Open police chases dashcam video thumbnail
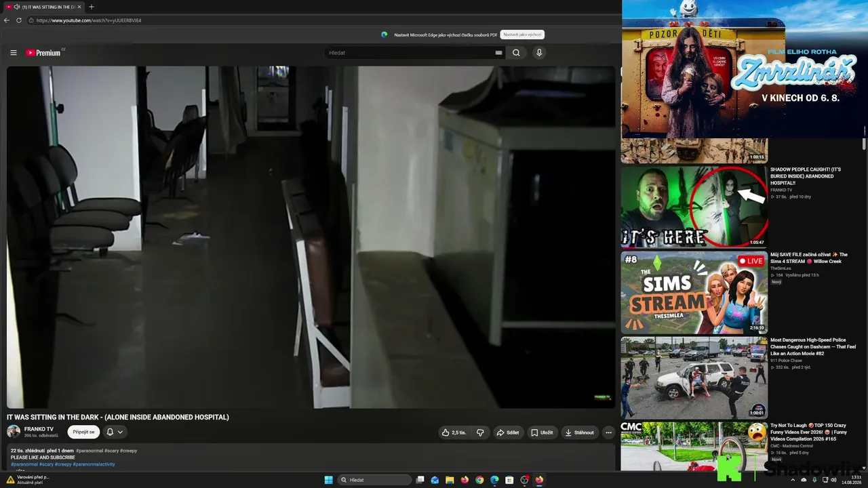Image resolution: width=868 pixels, height=488 pixels. point(694,378)
